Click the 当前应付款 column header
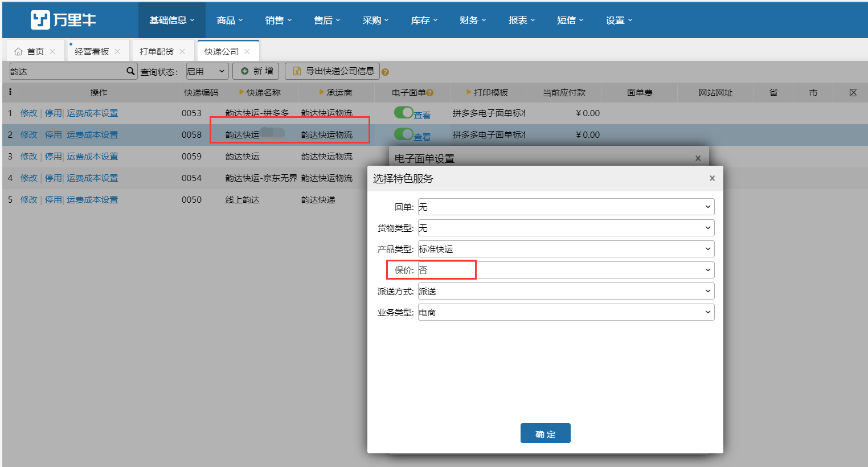This screenshot has width=868, height=467. click(564, 92)
